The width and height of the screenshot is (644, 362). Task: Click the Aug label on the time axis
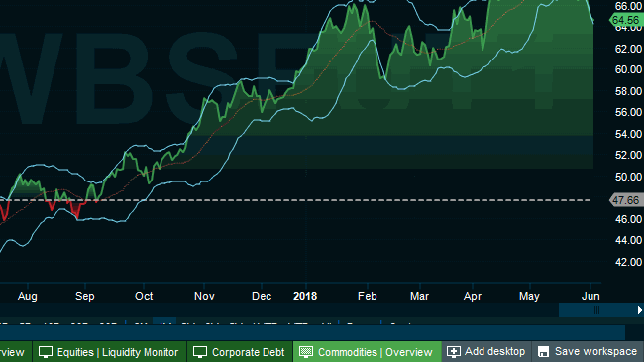tap(28, 296)
